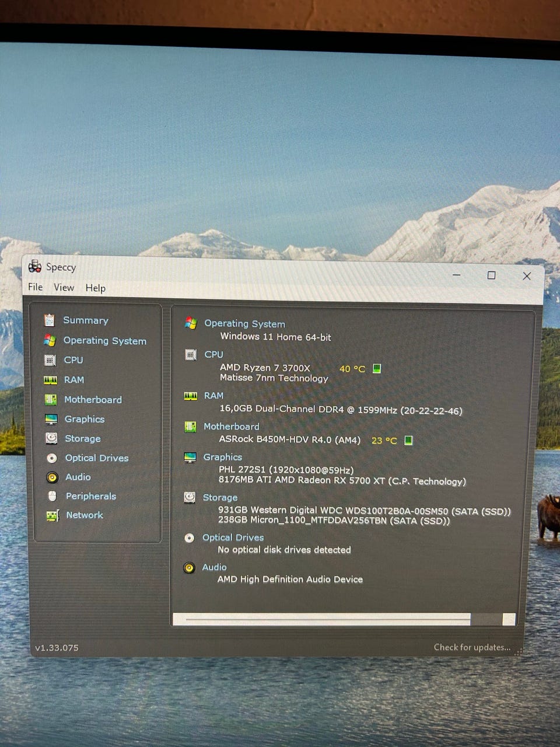
Task: Click 'AMD High Definition Audio Device' text
Action: pyautogui.click(x=290, y=580)
